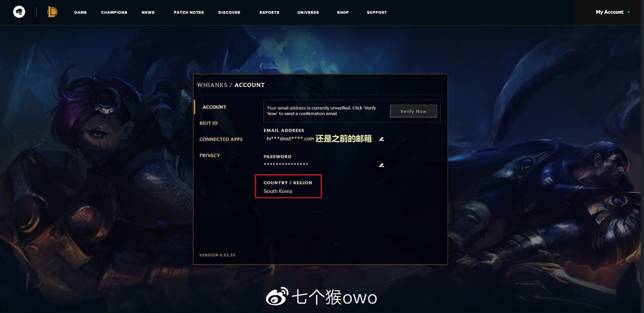Go to Champions in navigation bar
The width and height of the screenshot is (644, 313).
coord(114,12)
